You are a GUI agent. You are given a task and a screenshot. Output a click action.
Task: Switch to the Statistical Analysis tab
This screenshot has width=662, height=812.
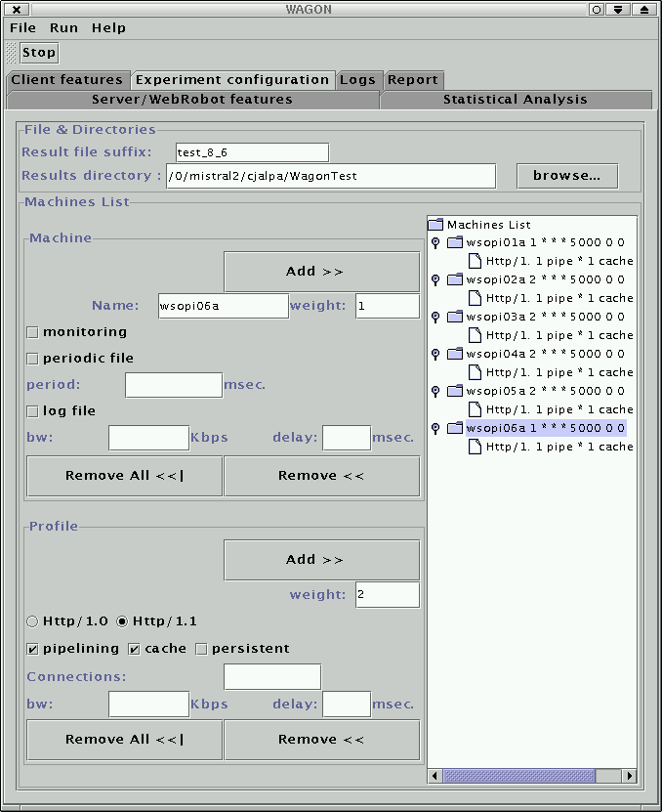[x=515, y=100]
